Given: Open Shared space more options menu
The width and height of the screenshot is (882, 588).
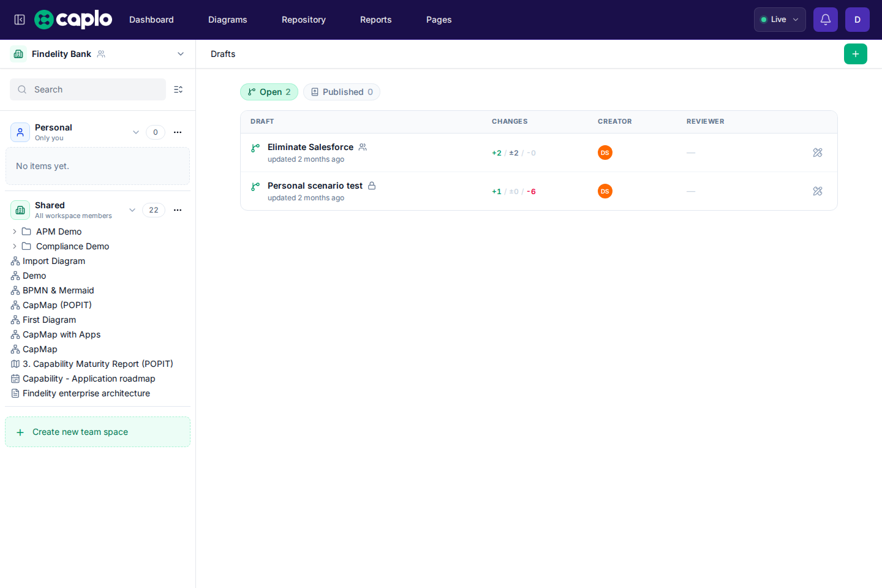Looking at the screenshot, I should 178,210.
